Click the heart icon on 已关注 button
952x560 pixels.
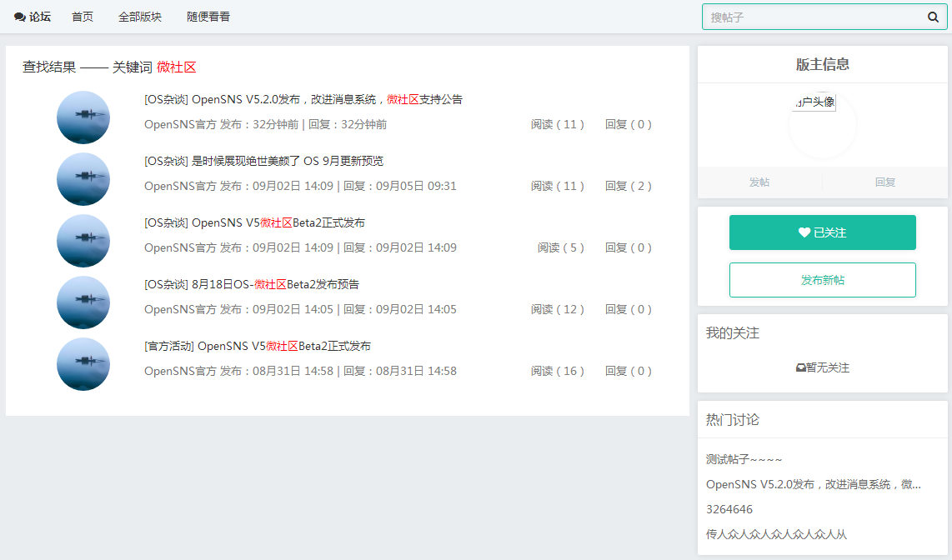(804, 232)
